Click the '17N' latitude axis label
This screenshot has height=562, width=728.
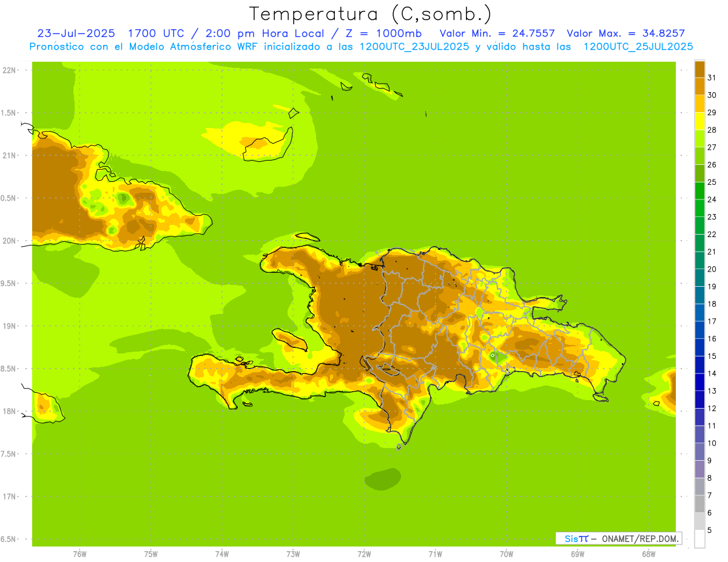pyautogui.click(x=9, y=497)
